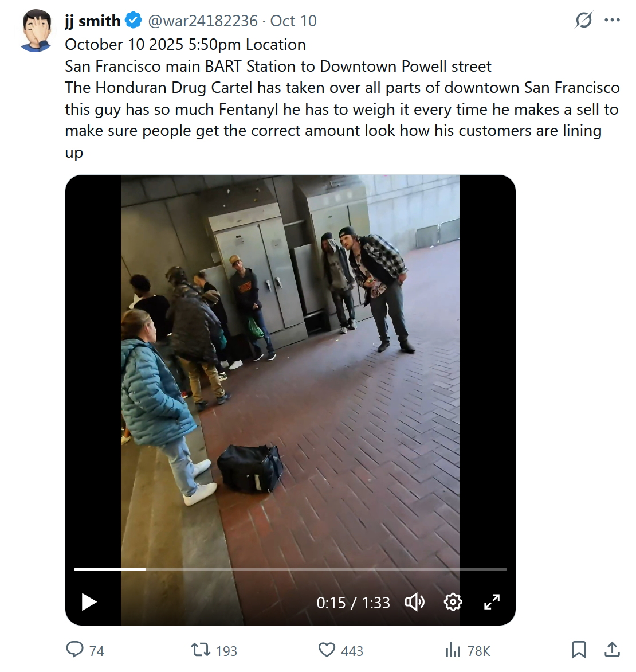The image size is (636, 672).
Task: Like the post
Action: click(327, 650)
